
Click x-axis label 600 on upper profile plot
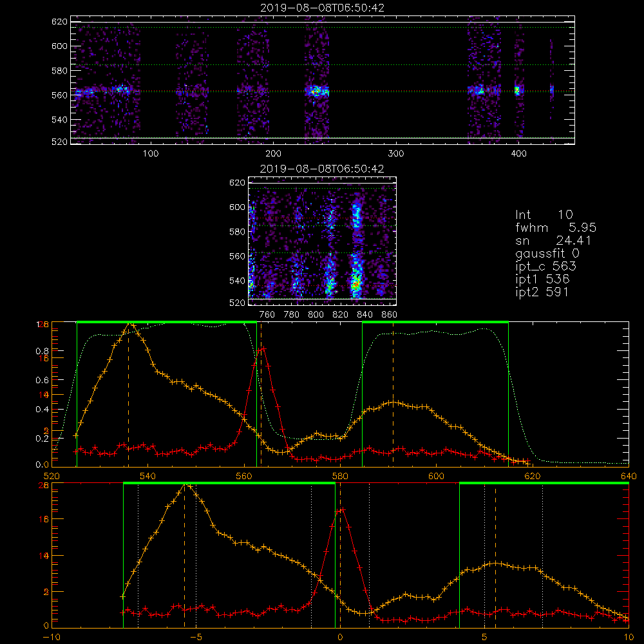(x=436, y=477)
